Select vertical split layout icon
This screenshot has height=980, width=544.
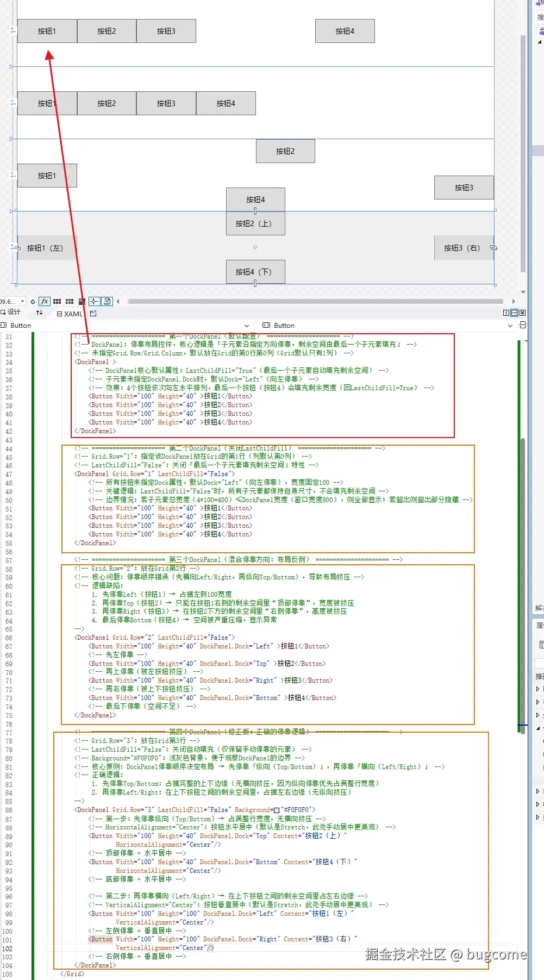pyautogui.click(x=507, y=313)
